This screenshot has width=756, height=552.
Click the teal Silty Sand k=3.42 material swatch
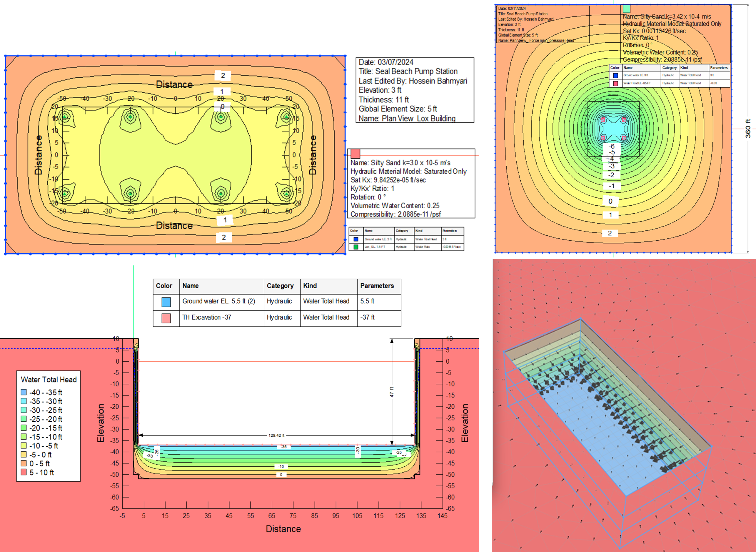point(626,9)
